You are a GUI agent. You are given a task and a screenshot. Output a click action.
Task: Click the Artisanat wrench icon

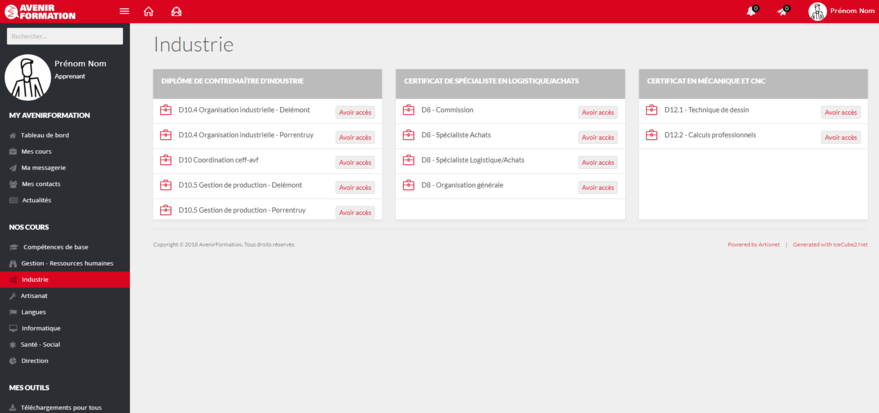pyautogui.click(x=13, y=296)
